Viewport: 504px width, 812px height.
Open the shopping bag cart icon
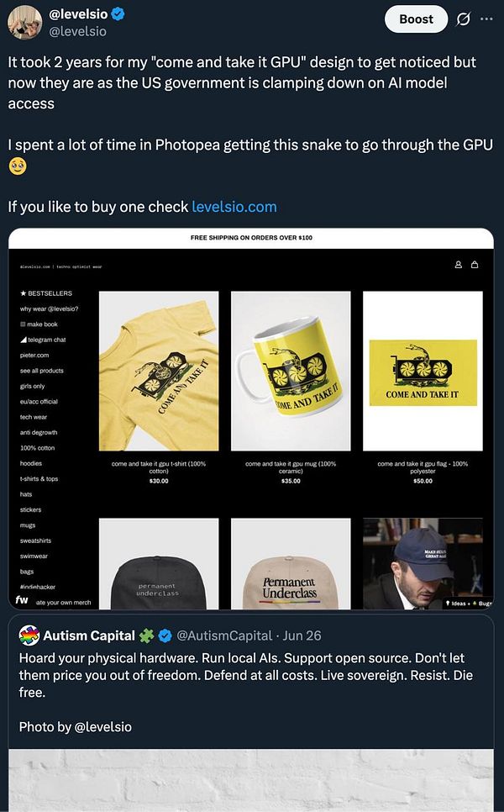(x=475, y=265)
